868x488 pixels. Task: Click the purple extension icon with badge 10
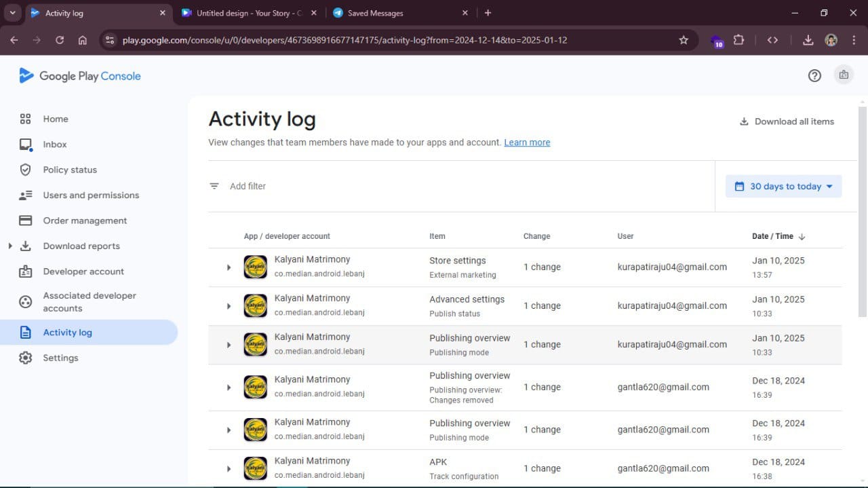coord(717,41)
